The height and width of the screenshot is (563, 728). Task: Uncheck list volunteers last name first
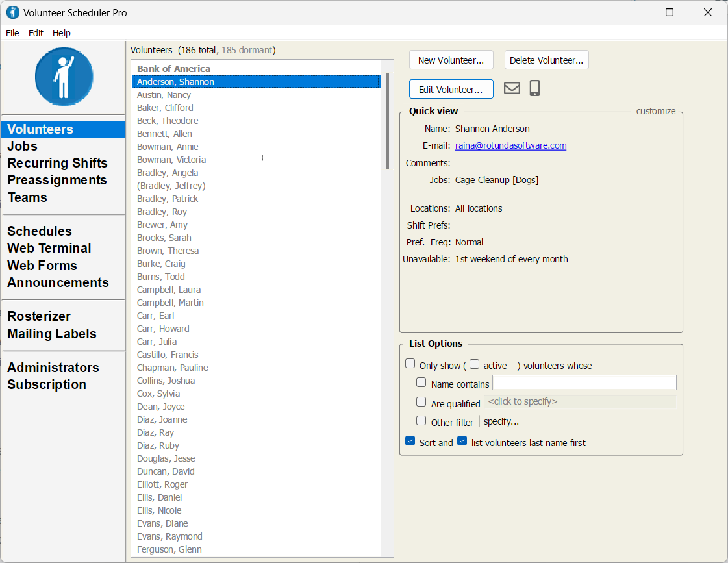pyautogui.click(x=462, y=440)
